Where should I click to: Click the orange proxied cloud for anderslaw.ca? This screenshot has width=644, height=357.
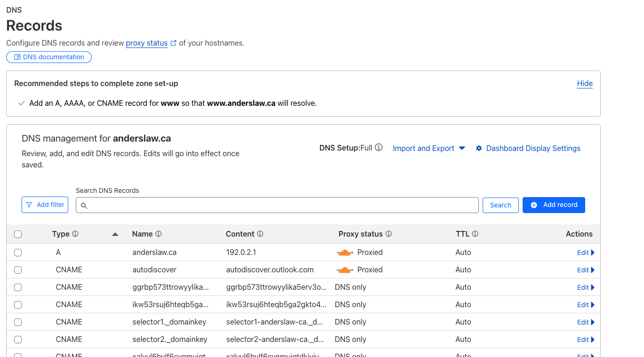click(345, 253)
